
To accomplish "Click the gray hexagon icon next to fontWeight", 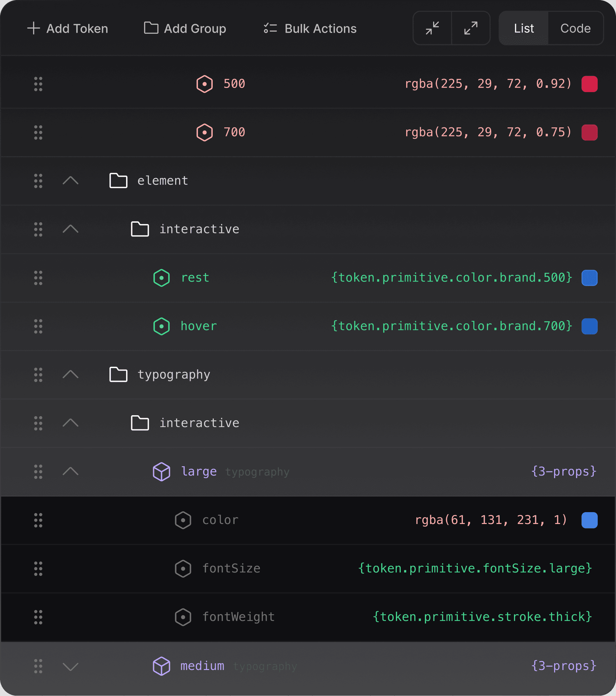I will pos(183,617).
